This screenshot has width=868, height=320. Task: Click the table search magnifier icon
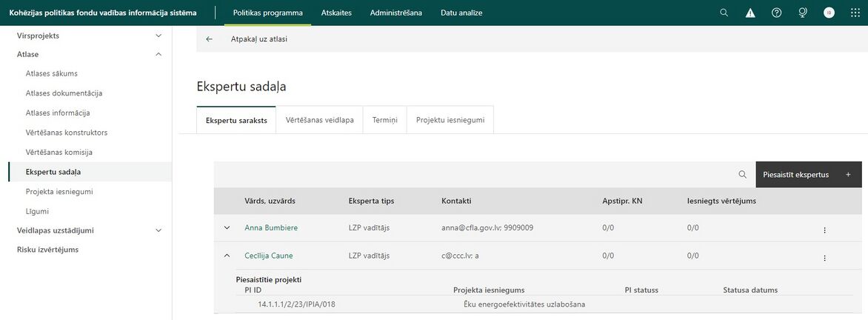coord(742,174)
